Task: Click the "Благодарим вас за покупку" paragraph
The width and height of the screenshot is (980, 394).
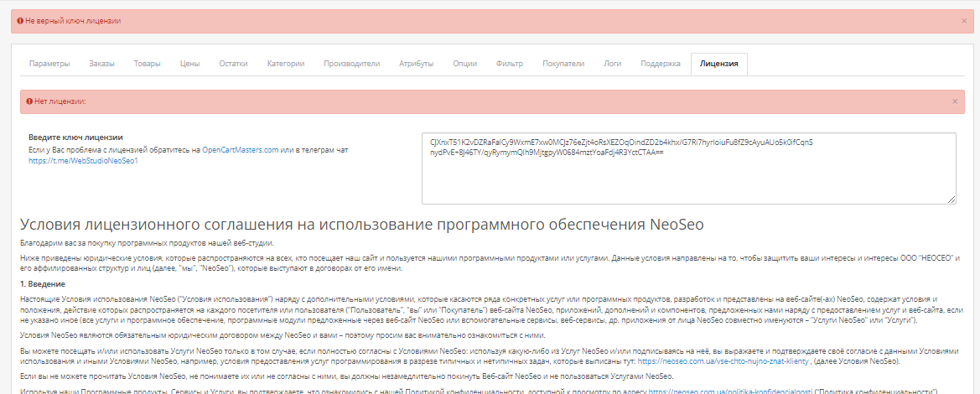Action: tap(147, 243)
